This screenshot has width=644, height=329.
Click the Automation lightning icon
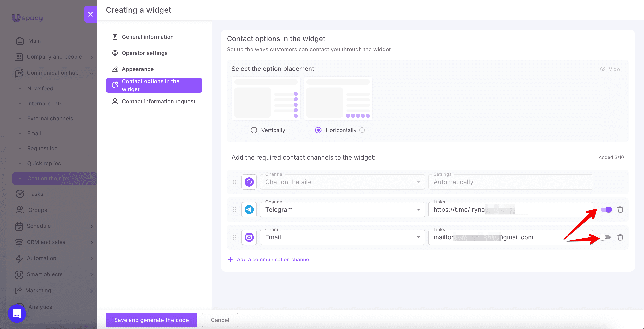click(19, 258)
